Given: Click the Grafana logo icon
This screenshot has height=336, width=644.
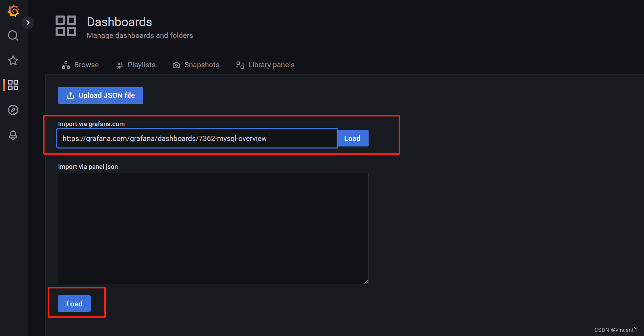Looking at the screenshot, I should (x=13, y=10).
